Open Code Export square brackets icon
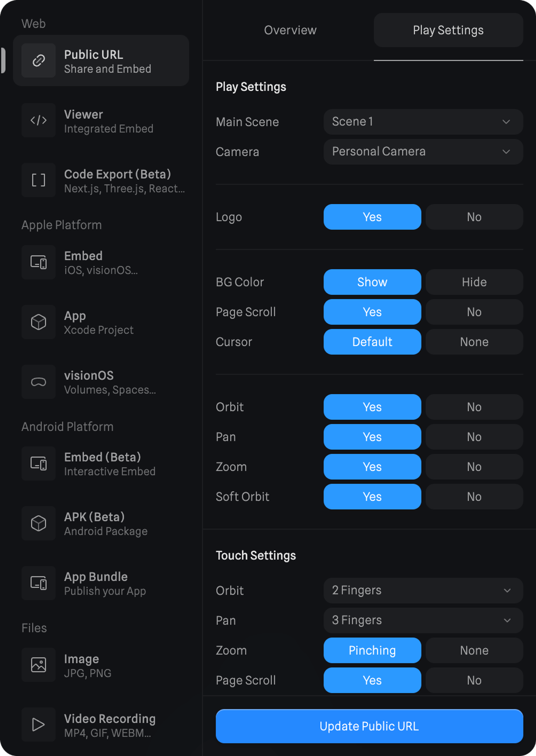Image resolution: width=536 pixels, height=756 pixels. pyautogui.click(x=39, y=180)
